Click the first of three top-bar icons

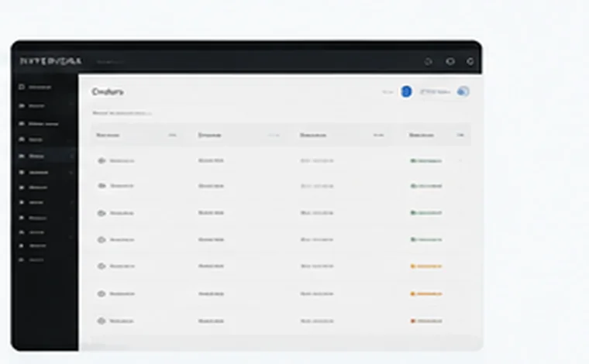tap(428, 61)
